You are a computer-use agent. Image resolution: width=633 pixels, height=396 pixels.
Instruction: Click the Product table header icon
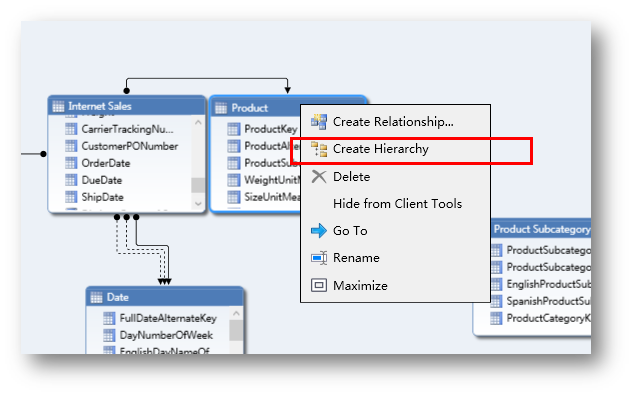(221, 108)
